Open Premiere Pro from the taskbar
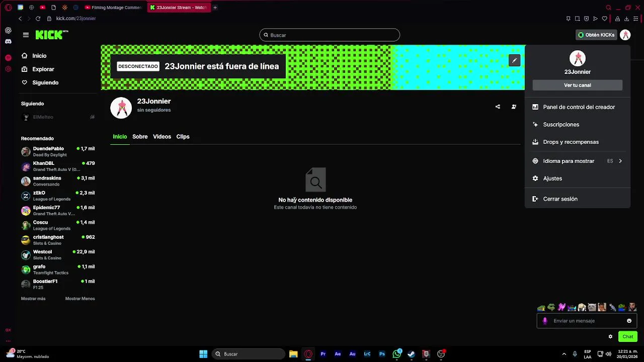 pos(323,354)
